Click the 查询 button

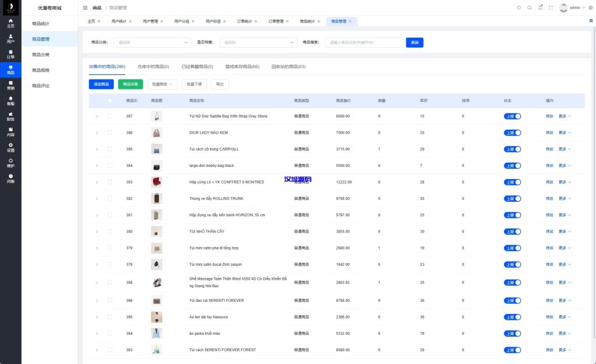[416, 42]
